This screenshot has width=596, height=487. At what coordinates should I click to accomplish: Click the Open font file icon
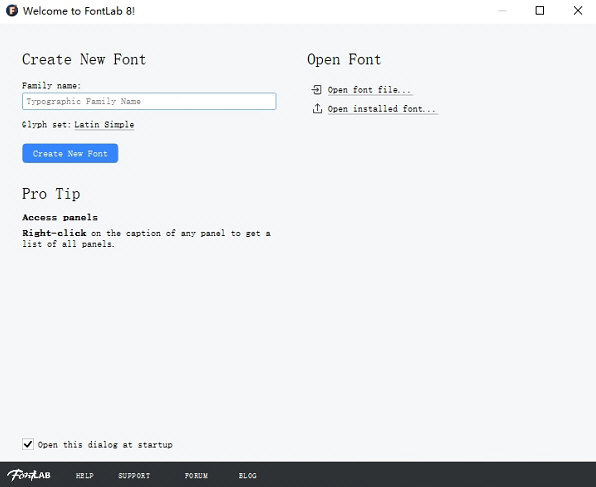(x=317, y=90)
